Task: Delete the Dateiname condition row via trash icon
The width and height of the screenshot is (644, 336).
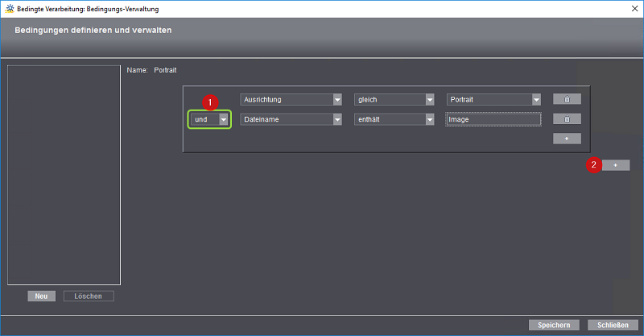Action: [x=567, y=119]
